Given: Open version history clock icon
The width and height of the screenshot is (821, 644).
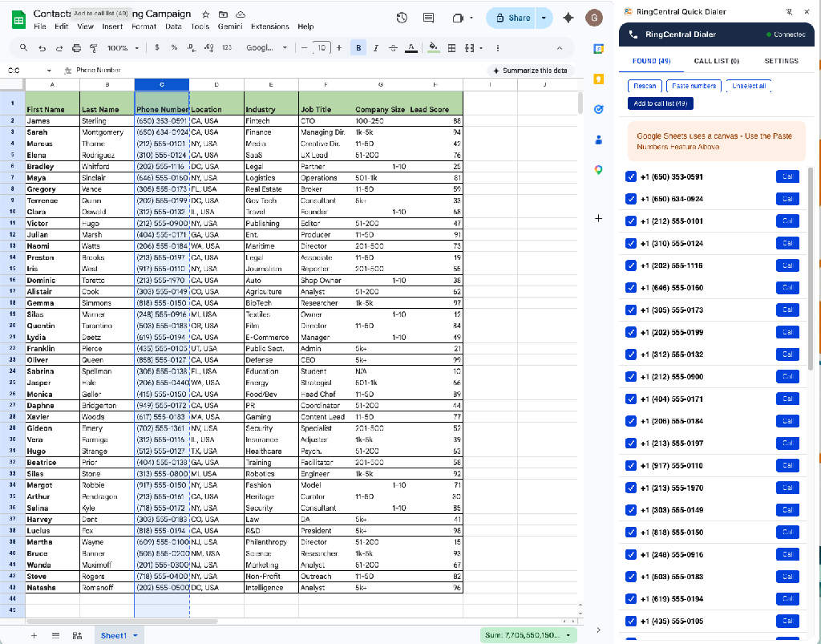Looking at the screenshot, I should click(402, 18).
